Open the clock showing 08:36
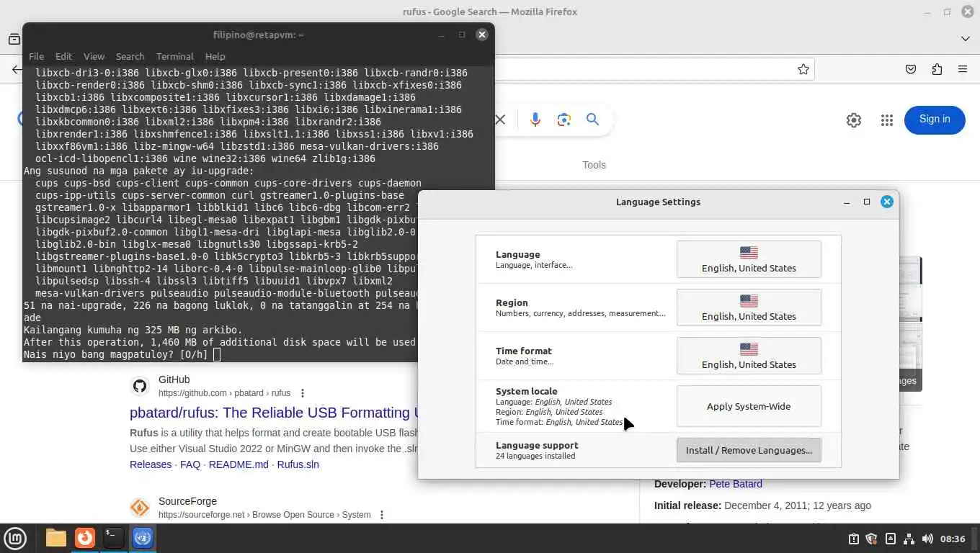This screenshot has width=980, height=553. (x=953, y=539)
